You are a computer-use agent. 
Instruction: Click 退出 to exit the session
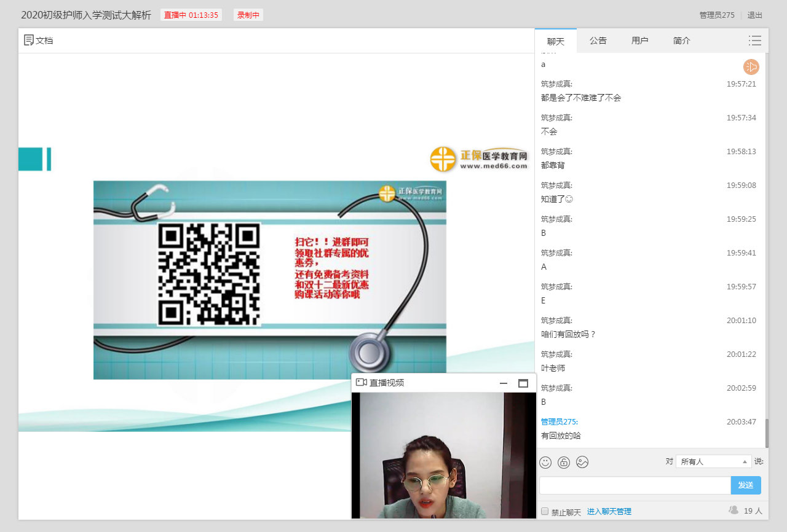754,15
